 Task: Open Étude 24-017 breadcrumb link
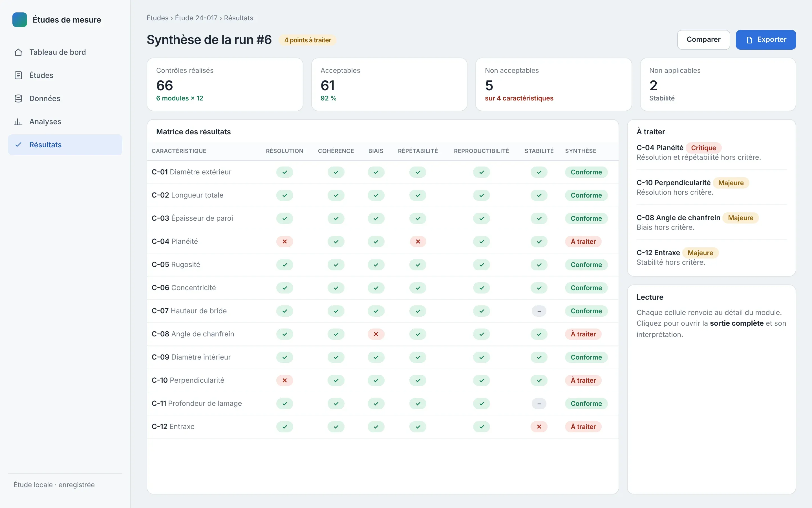pos(196,18)
